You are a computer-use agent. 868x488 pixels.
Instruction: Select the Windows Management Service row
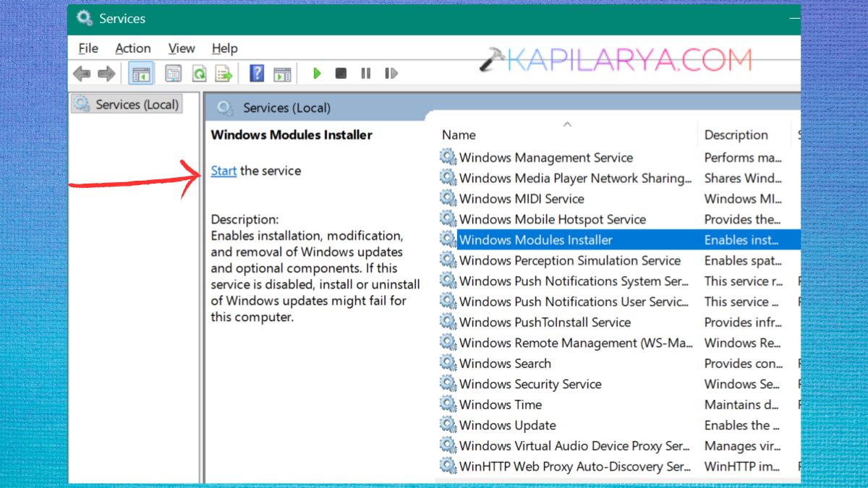619,157
